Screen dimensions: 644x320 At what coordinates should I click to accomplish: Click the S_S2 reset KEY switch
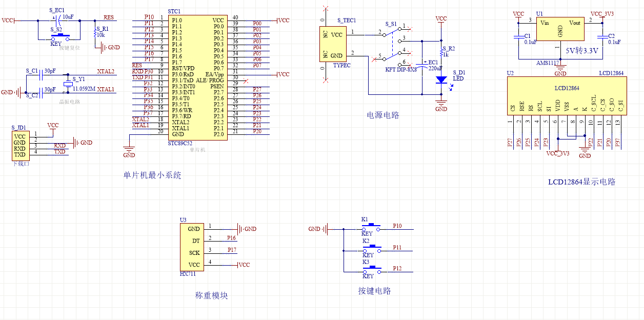tap(59, 36)
